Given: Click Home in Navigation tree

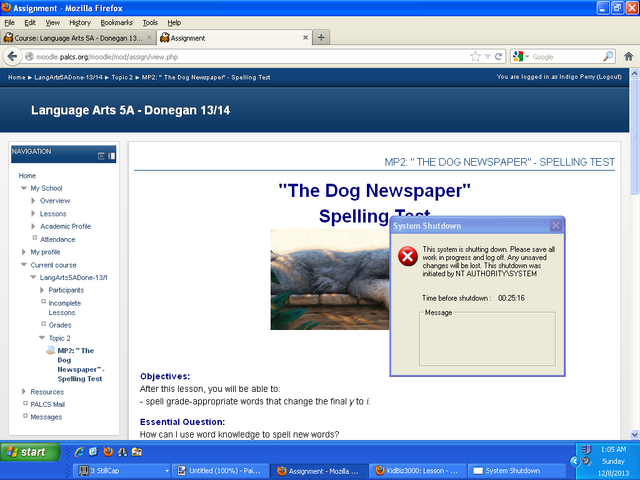Looking at the screenshot, I should coord(27,176).
